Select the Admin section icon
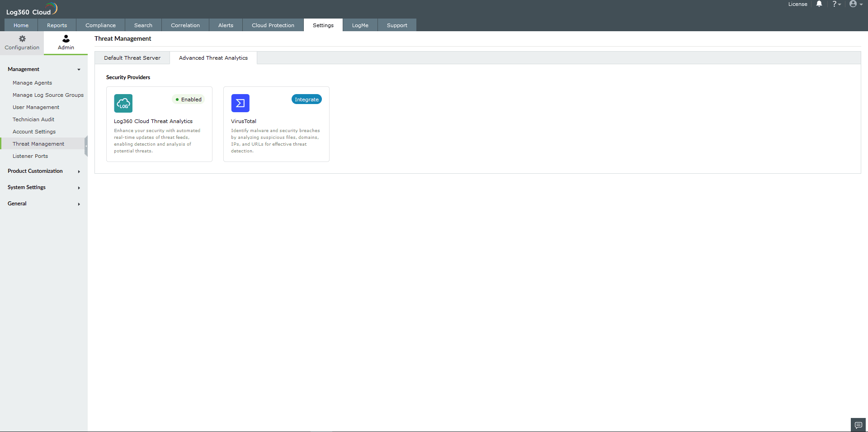Screen dimensions: 868x432 (x=66, y=39)
